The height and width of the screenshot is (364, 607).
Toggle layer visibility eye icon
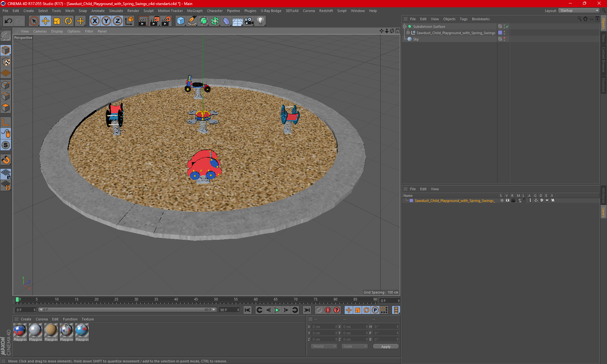point(507,200)
